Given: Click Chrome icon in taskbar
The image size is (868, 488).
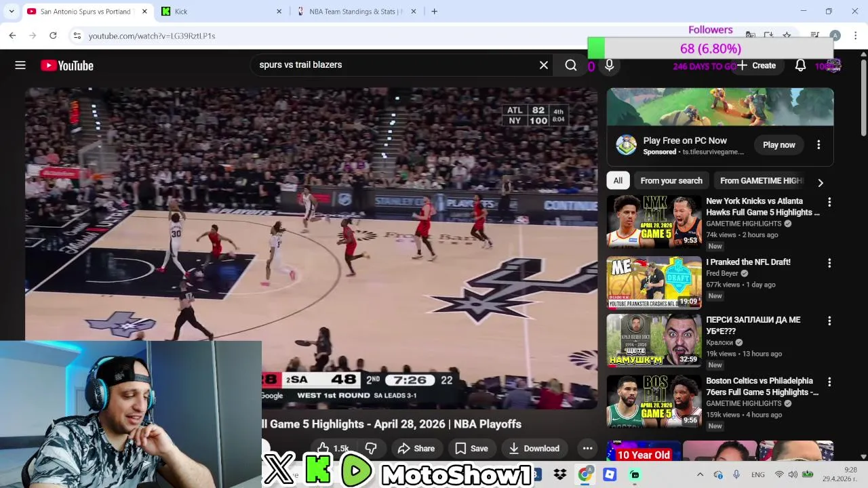Looking at the screenshot, I should [585, 475].
